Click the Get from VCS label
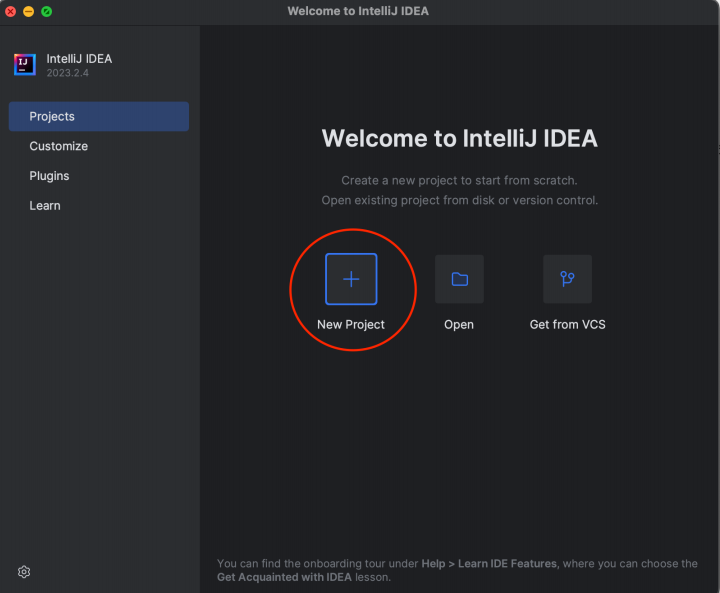This screenshot has width=720, height=593. [x=568, y=324]
